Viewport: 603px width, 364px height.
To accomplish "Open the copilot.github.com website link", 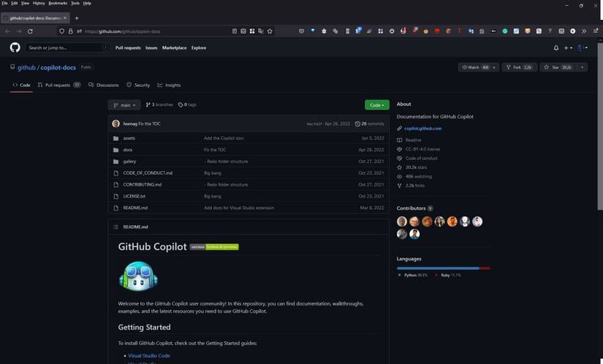I will [423, 129].
